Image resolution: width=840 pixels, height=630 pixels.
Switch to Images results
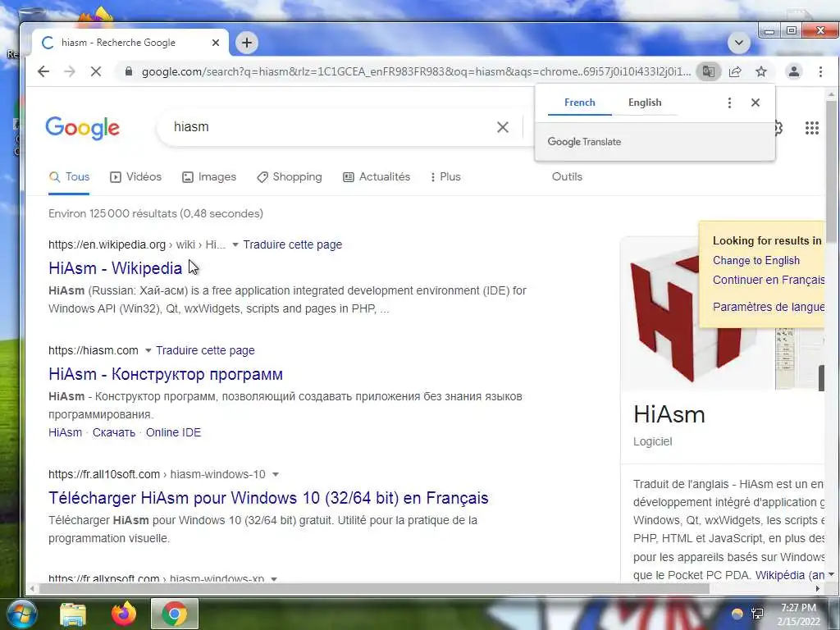pyautogui.click(x=209, y=177)
